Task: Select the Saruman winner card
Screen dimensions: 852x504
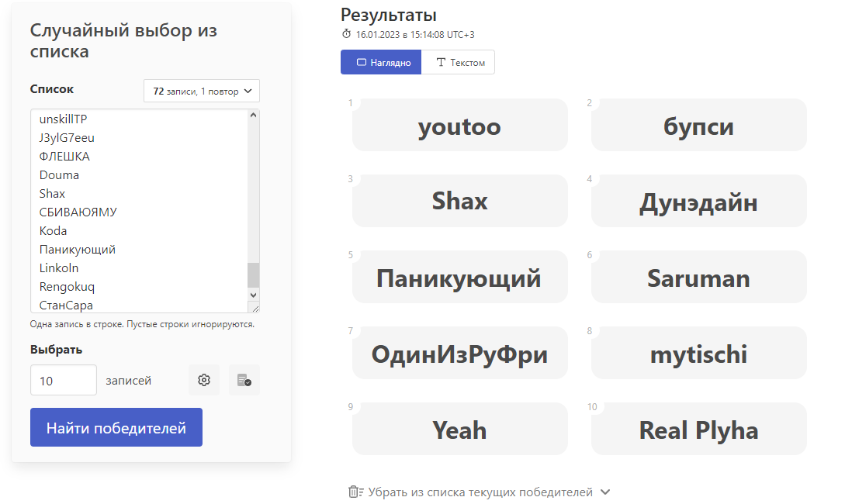Action: (698, 278)
